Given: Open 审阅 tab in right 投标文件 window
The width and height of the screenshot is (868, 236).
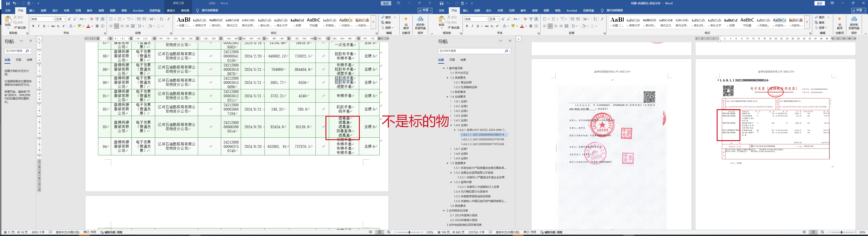Looking at the screenshot, I should click(535, 10).
